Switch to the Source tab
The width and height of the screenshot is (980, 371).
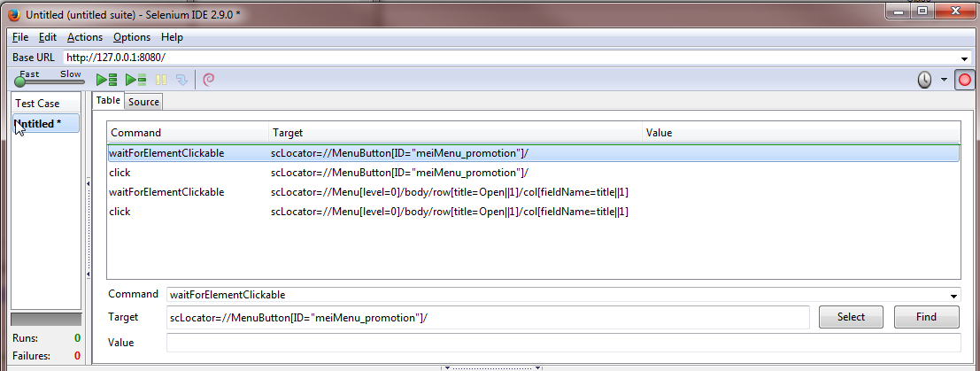(143, 101)
